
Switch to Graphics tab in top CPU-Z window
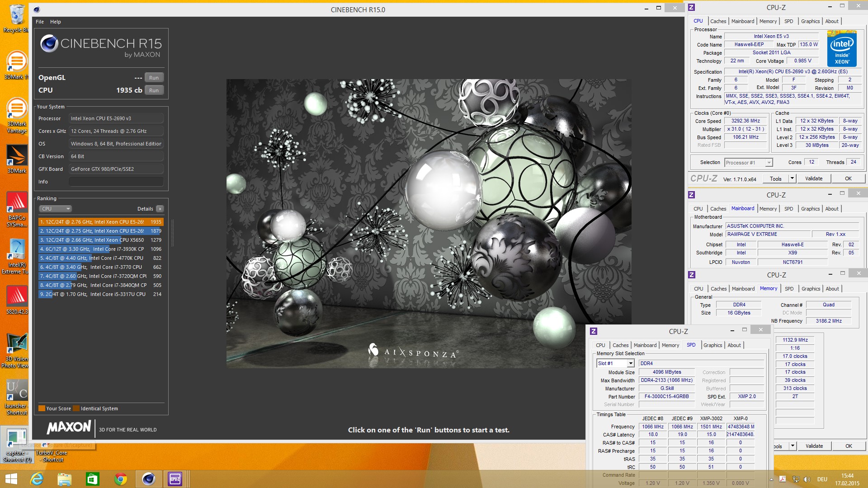click(x=810, y=21)
